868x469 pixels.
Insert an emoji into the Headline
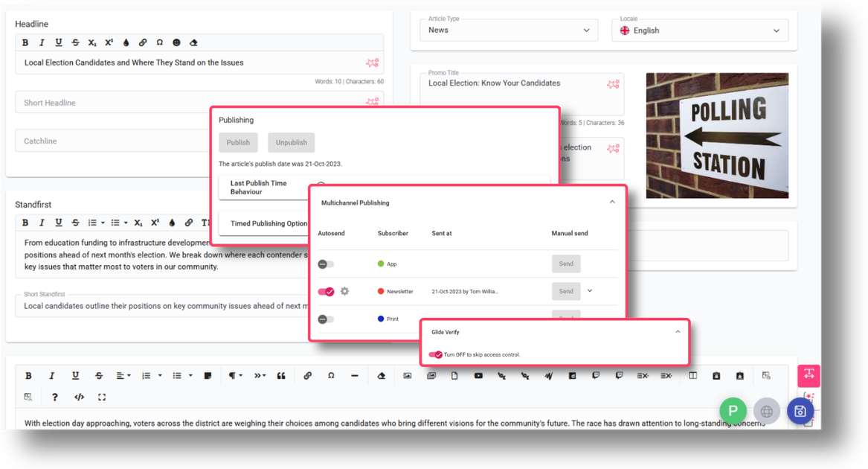click(176, 42)
